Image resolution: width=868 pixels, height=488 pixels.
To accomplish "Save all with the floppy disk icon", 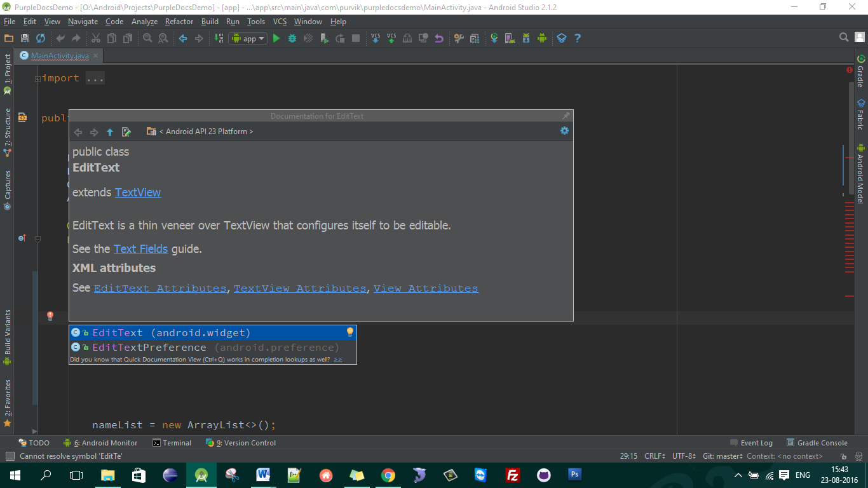I will coord(25,38).
